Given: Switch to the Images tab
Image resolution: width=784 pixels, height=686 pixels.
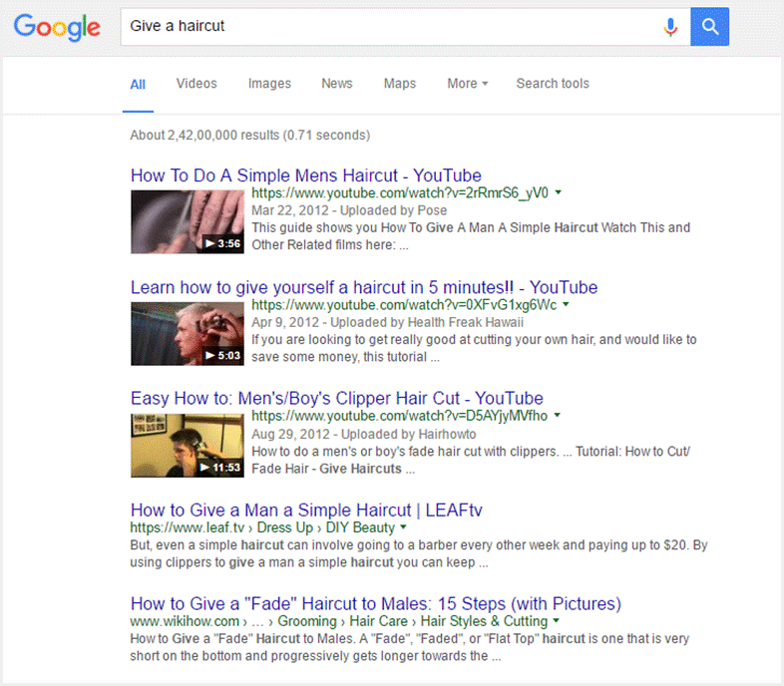Looking at the screenshot, I should (x=269, y=84).
